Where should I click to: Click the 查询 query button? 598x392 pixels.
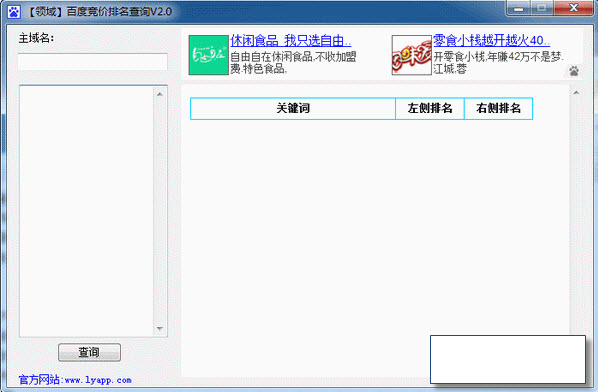89,352
